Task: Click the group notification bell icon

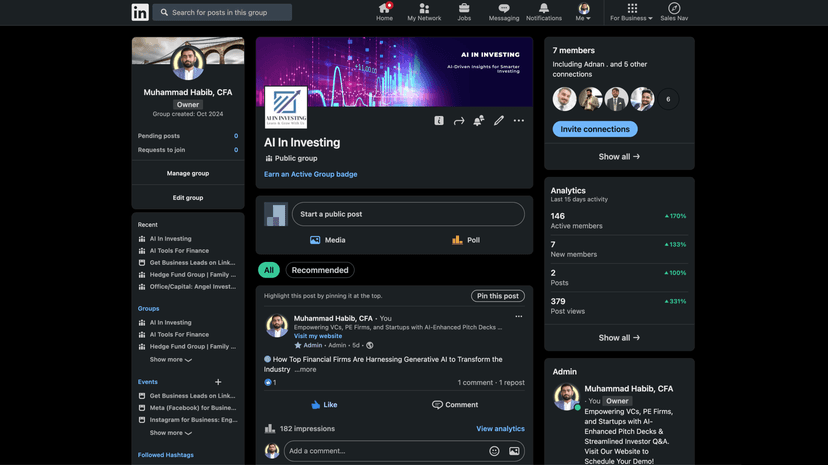Action: (479, 121)
